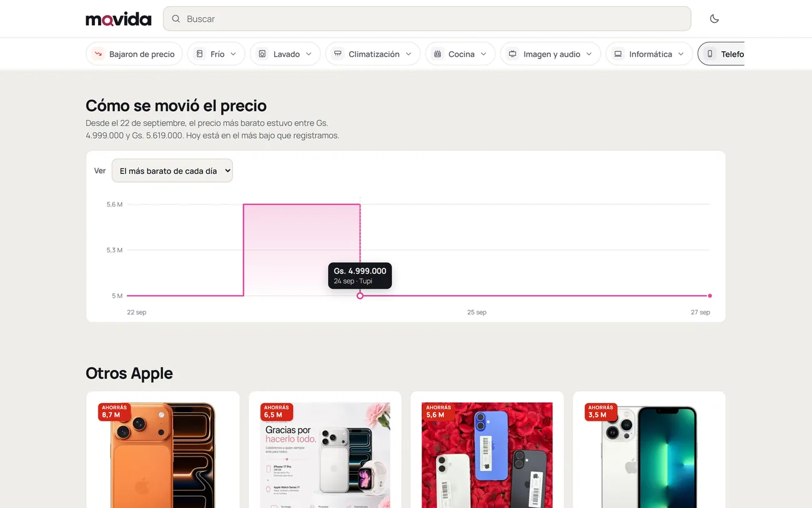Click the Gs. 4.999.000 tooltip
Viewport: 812px width, 508px height.
tap(360, 276)
